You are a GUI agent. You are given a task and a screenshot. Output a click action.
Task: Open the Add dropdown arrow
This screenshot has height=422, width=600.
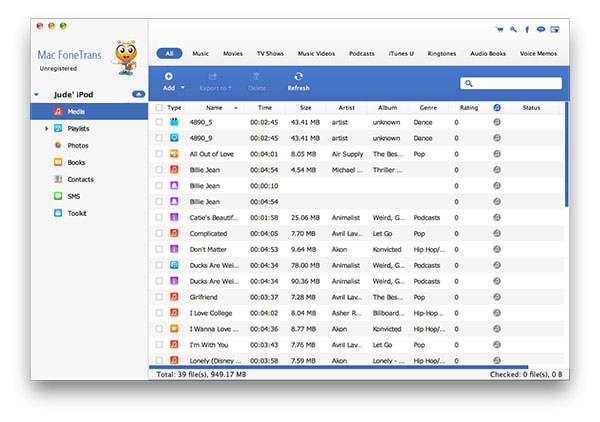click(x=183, y=88)
